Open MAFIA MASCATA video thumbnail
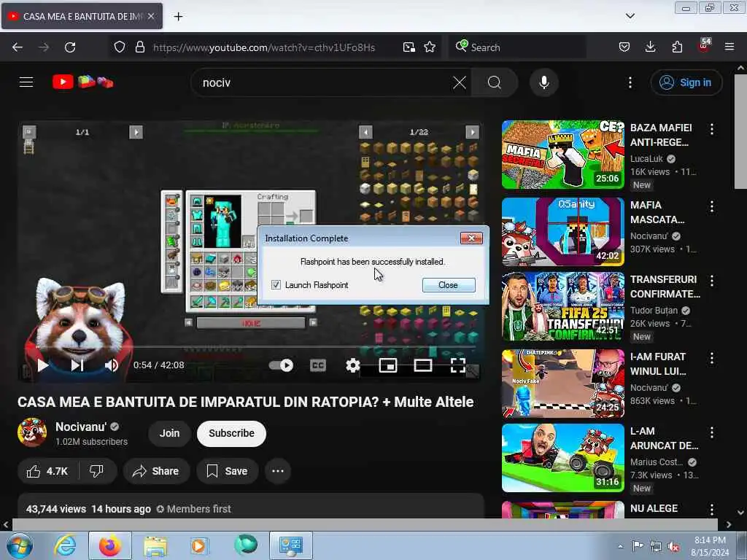Viewport: 747px width, 560px height. pos(562,231)
